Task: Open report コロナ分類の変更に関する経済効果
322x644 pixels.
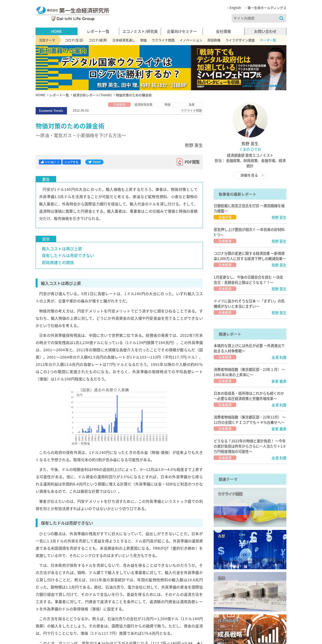Action: 250,256
